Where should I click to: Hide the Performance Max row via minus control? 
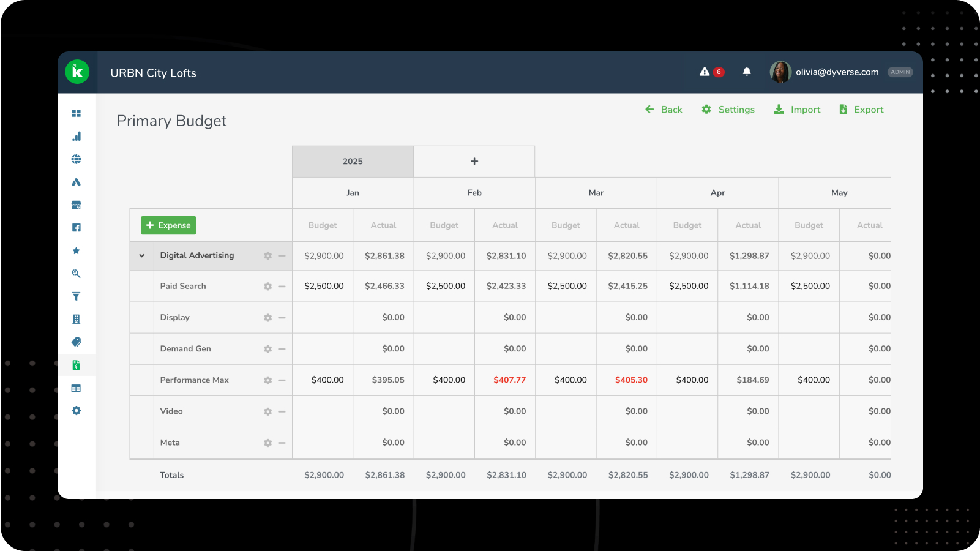pyautogui.click(x=281, y=380)
